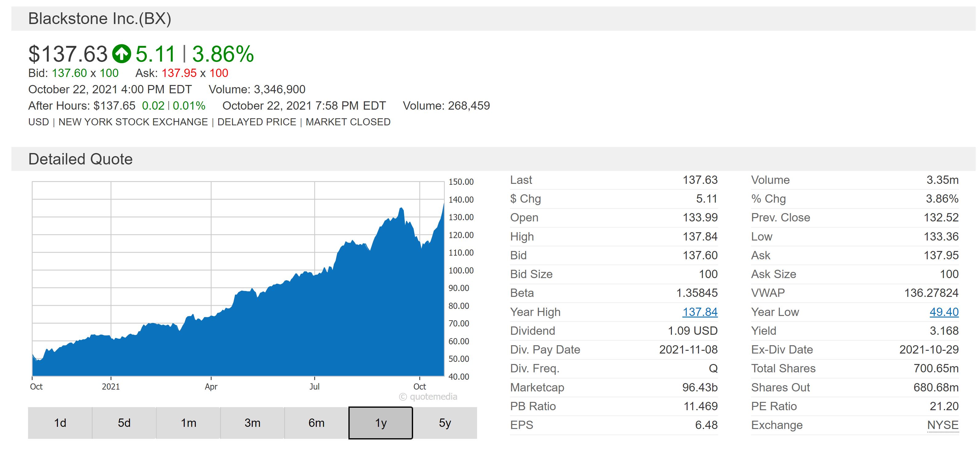Switch chart to 3m range
Image resolution: width=980 pixels, height=453 pixels.
pyautogui.click(x=252, y=423)
